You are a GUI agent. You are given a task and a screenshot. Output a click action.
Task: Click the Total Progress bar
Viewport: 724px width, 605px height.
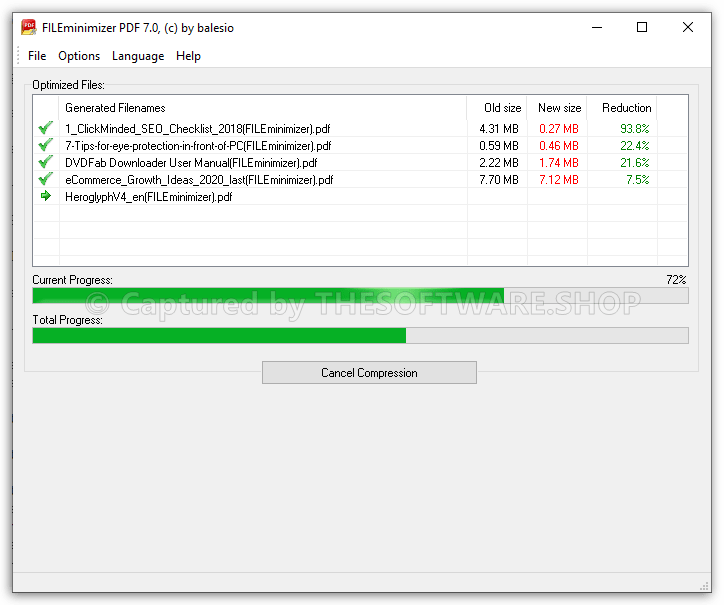click(360, 335)
